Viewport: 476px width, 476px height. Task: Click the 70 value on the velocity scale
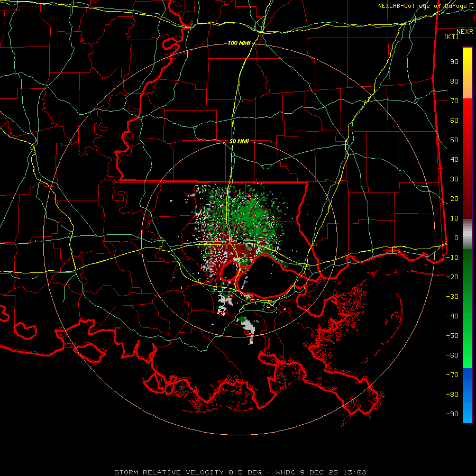point(454,101)
